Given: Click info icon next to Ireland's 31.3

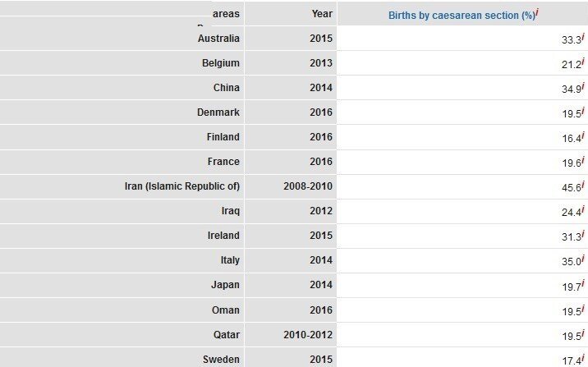Looking at the screenshot, I should pyautogui.click(x=583, y=233).
